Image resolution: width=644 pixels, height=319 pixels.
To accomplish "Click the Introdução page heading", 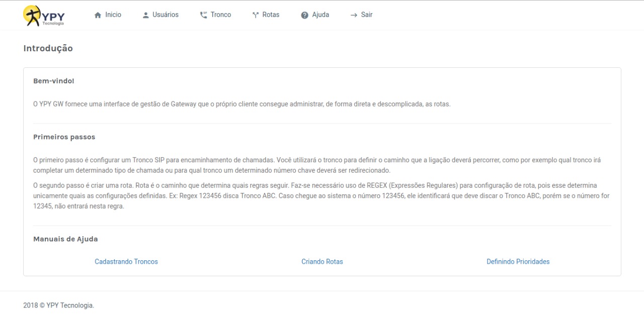I will [48, 49].
